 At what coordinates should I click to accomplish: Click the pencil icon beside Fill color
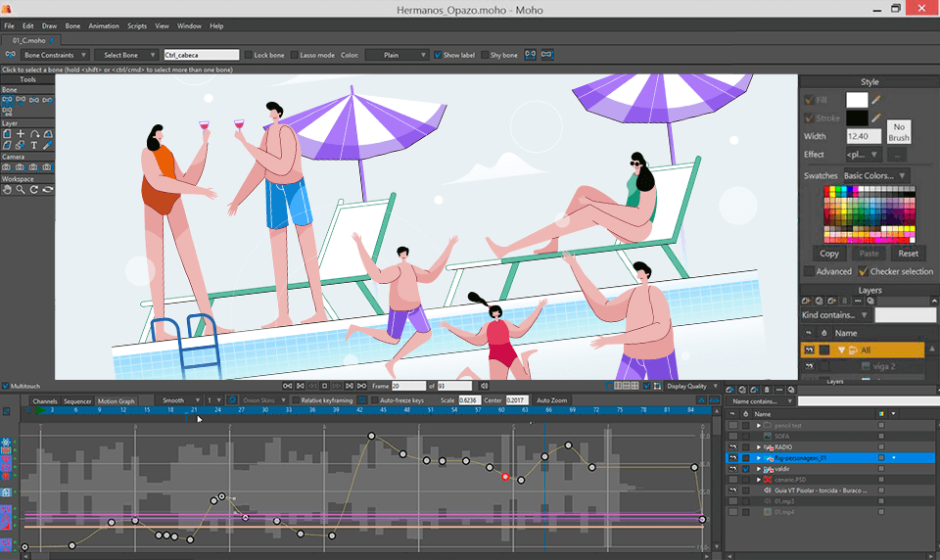pos(876,100)
